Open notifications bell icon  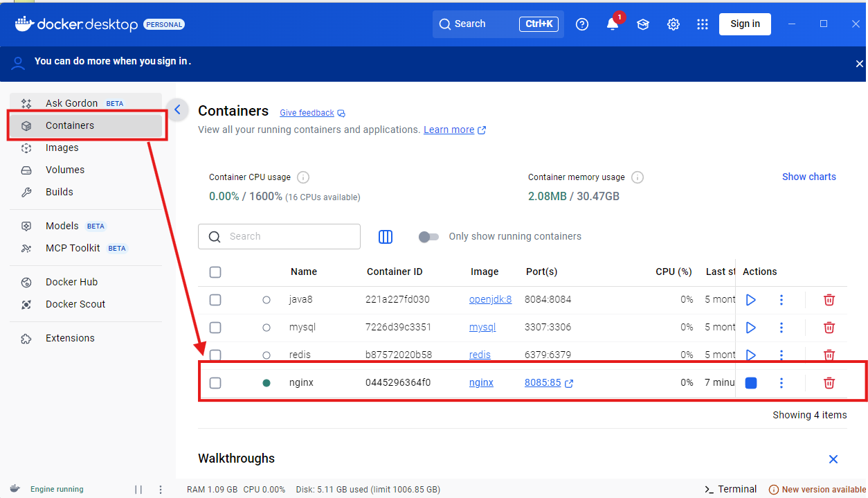(613, 24)
